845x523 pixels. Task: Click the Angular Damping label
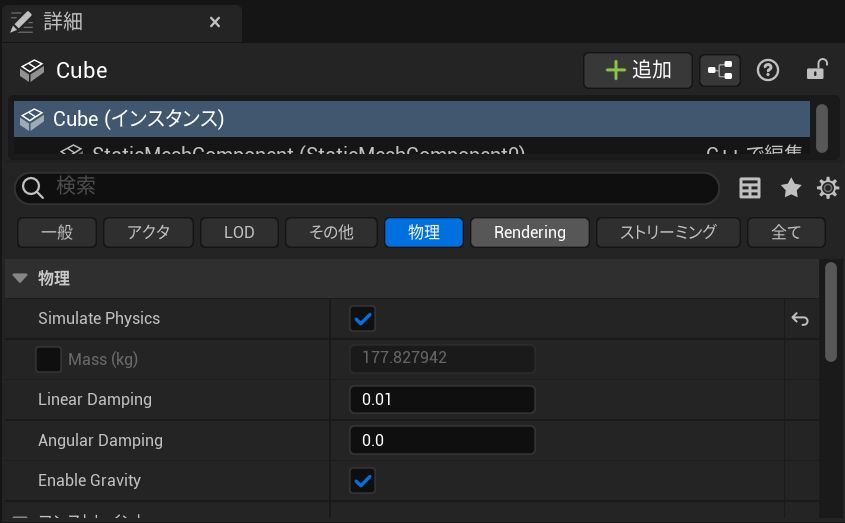[100, 441]
